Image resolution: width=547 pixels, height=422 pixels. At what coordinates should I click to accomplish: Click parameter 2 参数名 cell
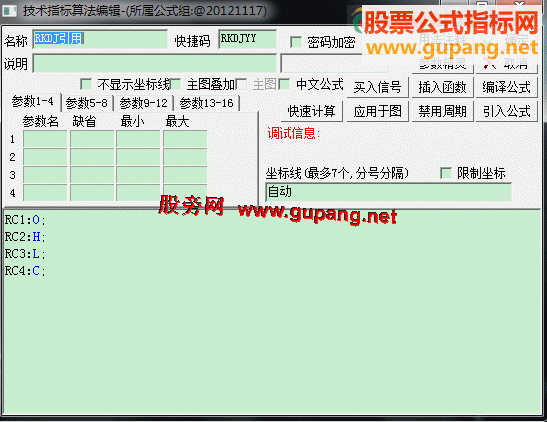pos(45,157)
